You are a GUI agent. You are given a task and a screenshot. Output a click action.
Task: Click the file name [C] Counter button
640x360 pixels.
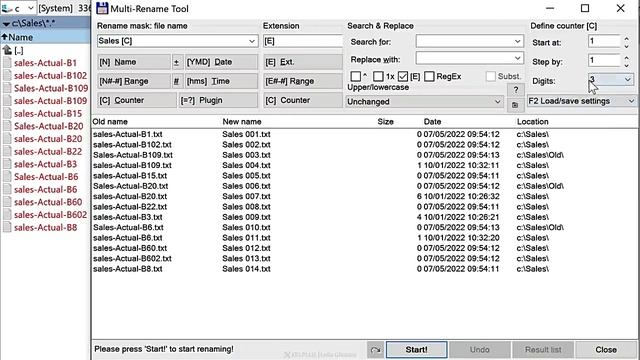(x=137, y=100)
